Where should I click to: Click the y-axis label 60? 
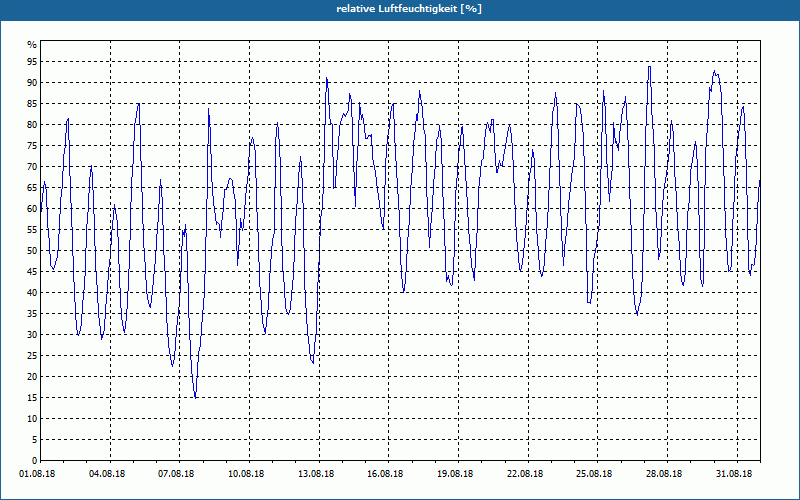[x=32, y=209]
